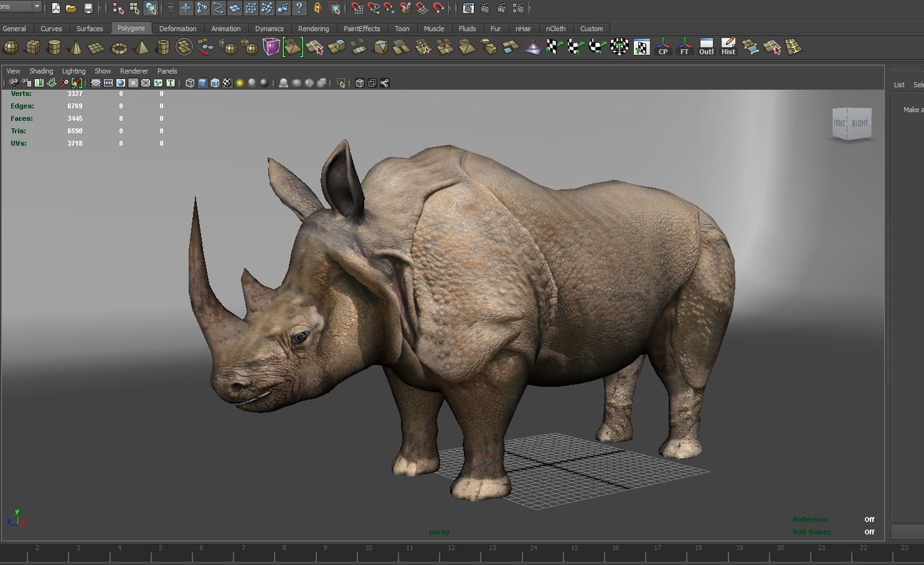Open the Panels menu
This screenshot has width=924, height=565.
click(x=167, y=71)
